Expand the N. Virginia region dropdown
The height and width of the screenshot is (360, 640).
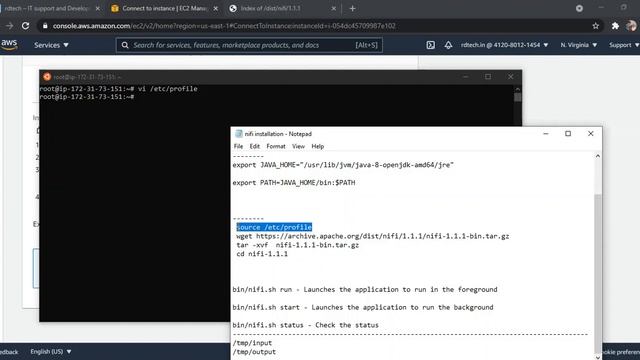(x=578, y=45)
